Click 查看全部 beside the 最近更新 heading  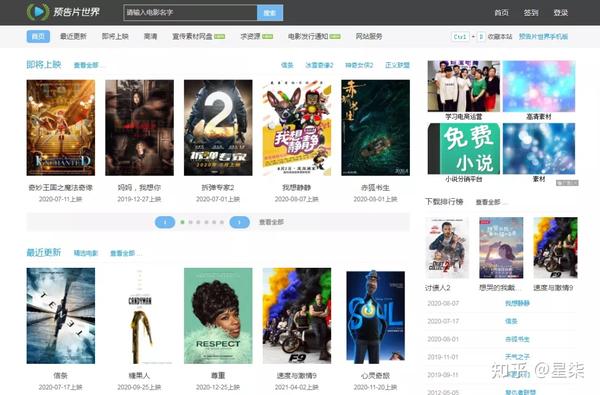tap(123, 253)
